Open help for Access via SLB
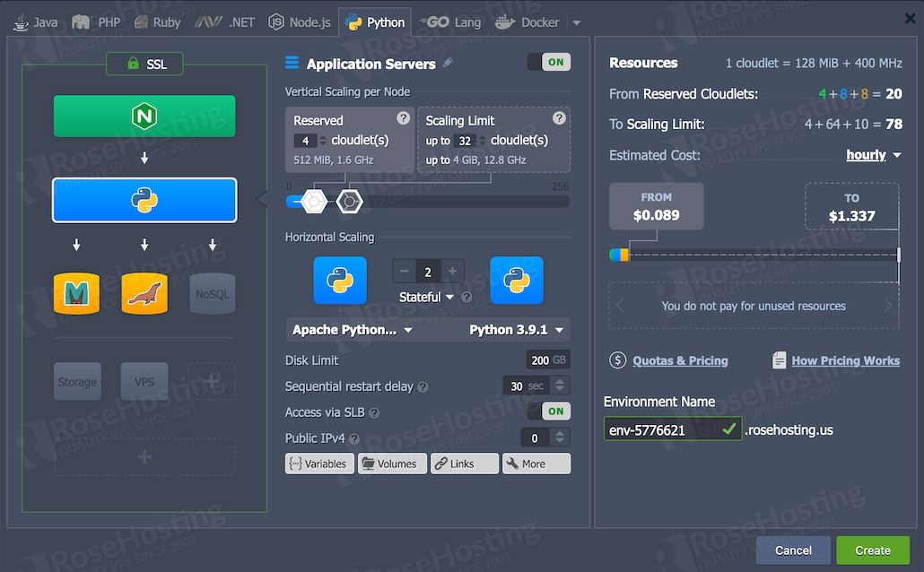The image size is (924, 572). tap(374, 413)
